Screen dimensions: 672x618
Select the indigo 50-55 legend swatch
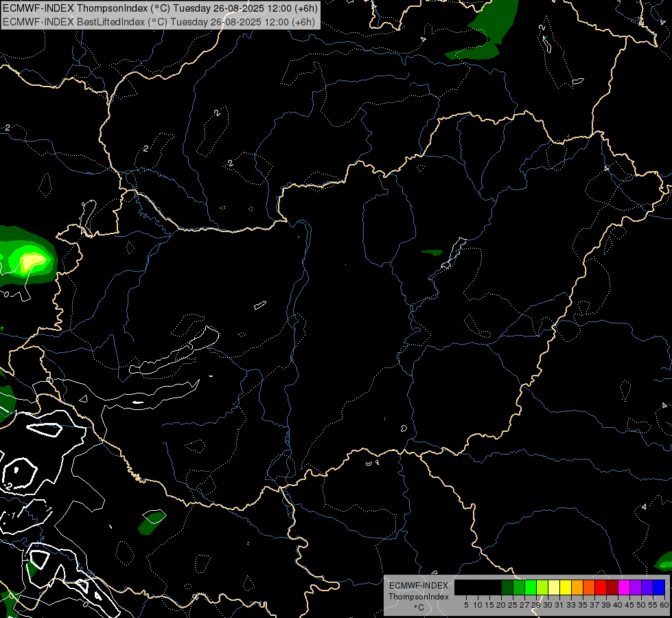coord(647,587)
